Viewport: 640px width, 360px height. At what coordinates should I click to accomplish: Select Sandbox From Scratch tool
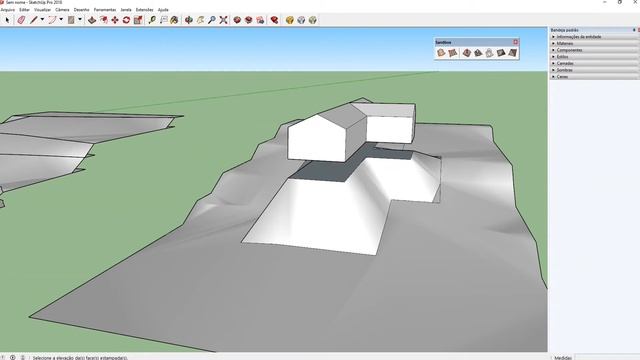coord(452,53)
